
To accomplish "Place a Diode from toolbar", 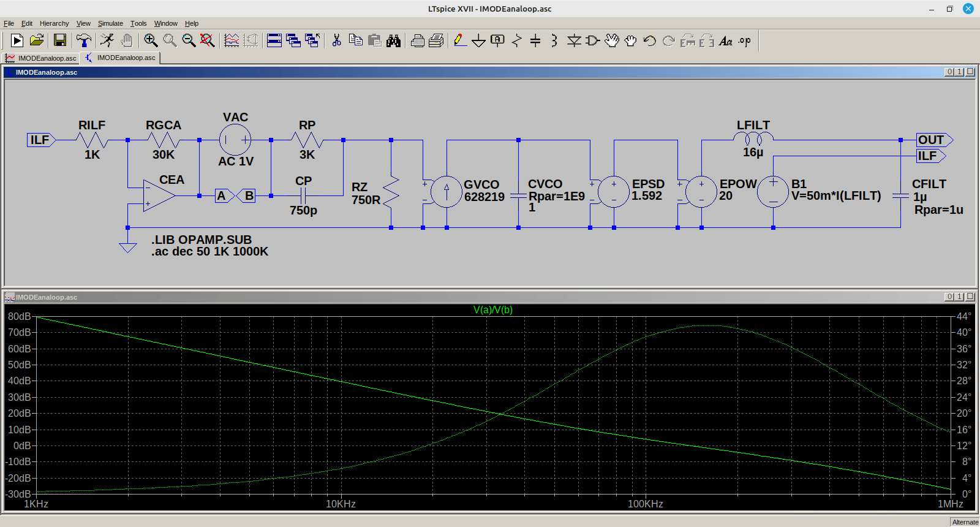I will coord(574,40).
